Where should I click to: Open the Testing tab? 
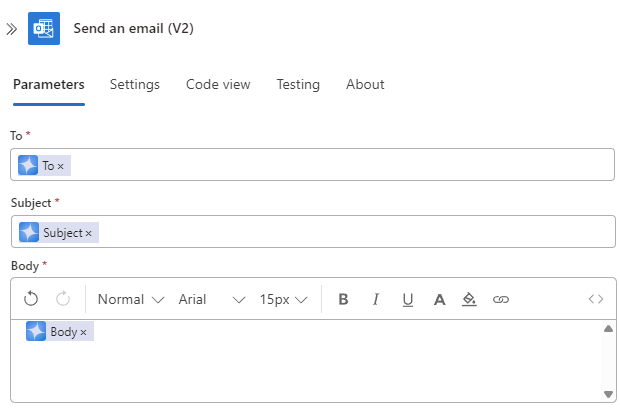[298, 84]
